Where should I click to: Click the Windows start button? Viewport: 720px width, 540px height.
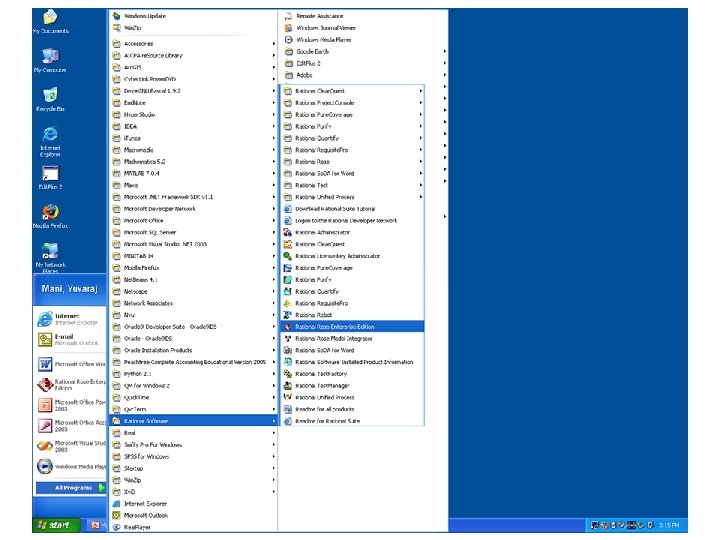tap(56, 525)
